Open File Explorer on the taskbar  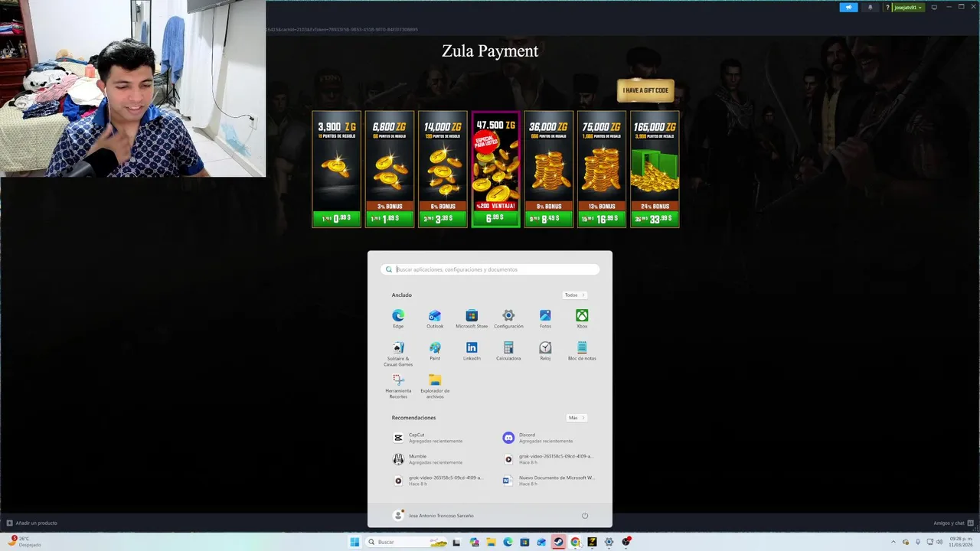(491, 542)
